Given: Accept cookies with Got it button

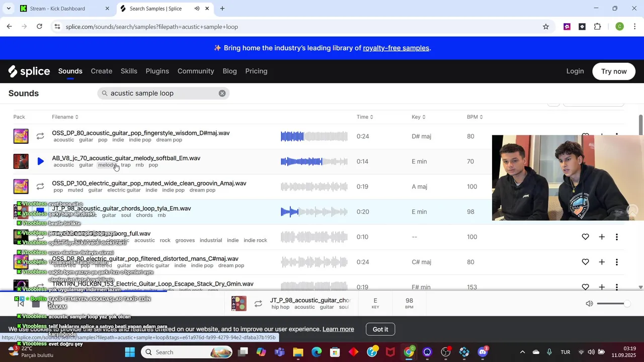Looking at the screenshot, I should (x=380, y=329).
